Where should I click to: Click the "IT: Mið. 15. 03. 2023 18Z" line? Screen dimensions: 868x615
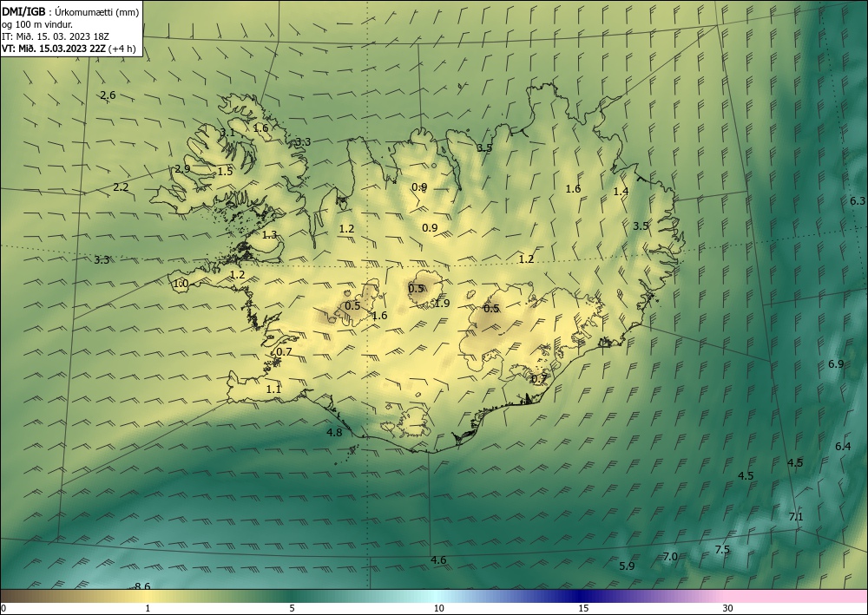56,36
